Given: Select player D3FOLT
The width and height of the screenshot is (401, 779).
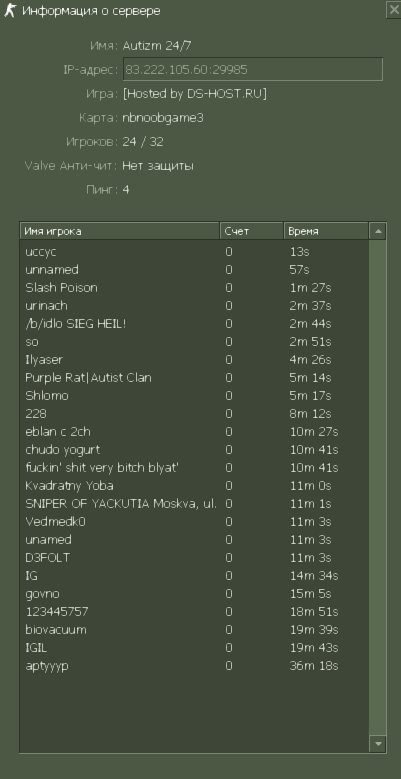Looking at the screenshot, I should 194,557.
